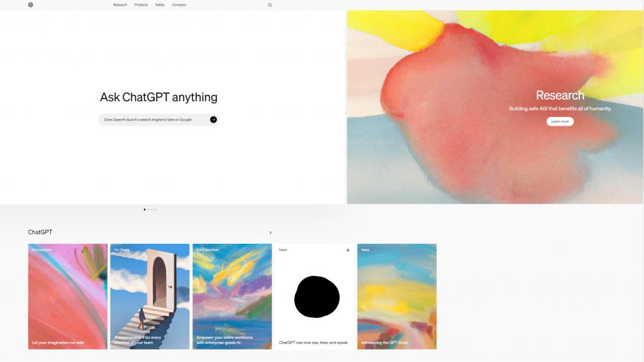Select the fourth hero slide dot

[x=155, y=209]
